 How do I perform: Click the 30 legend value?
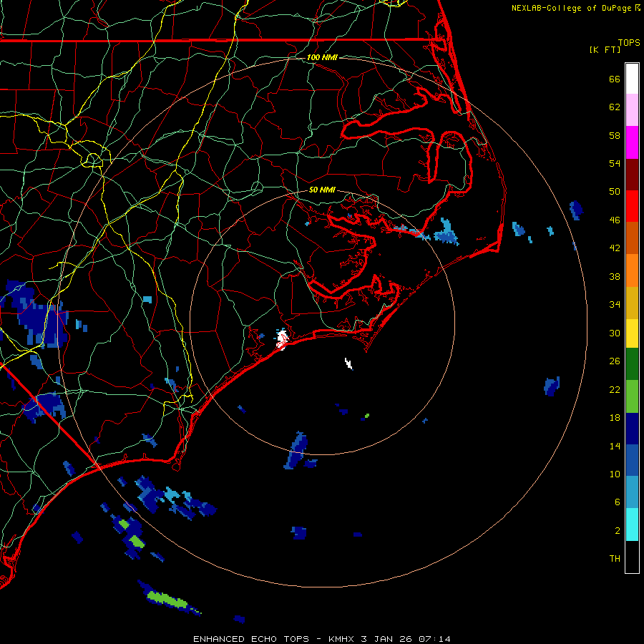[615, 333]
